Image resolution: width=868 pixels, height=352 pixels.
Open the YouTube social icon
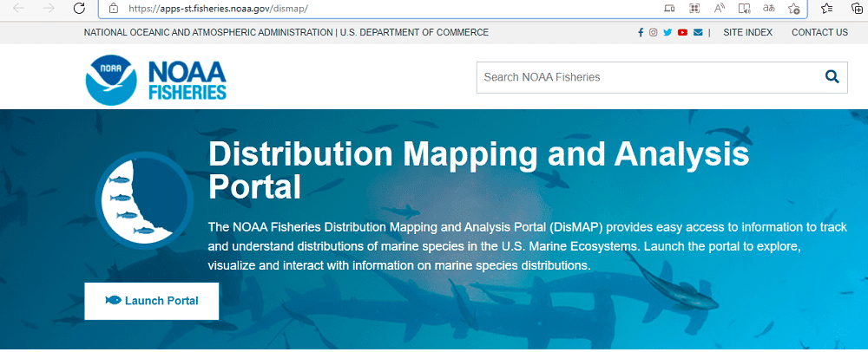682,33
